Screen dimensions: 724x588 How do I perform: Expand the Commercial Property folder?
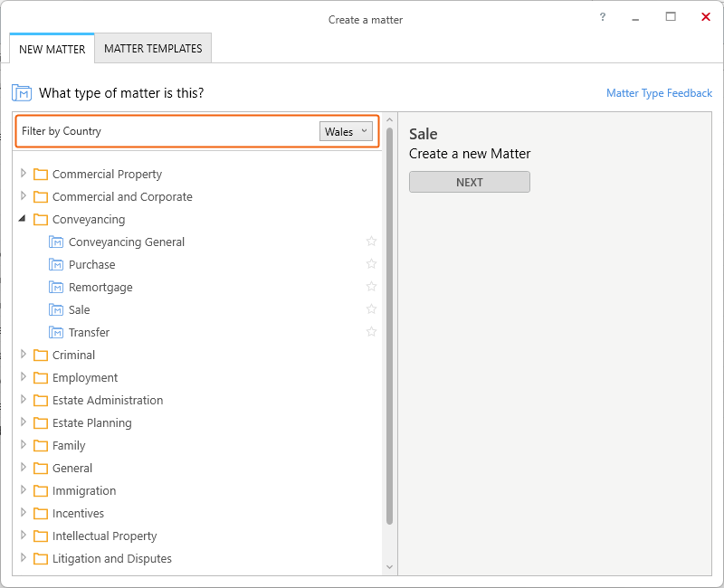24,174
